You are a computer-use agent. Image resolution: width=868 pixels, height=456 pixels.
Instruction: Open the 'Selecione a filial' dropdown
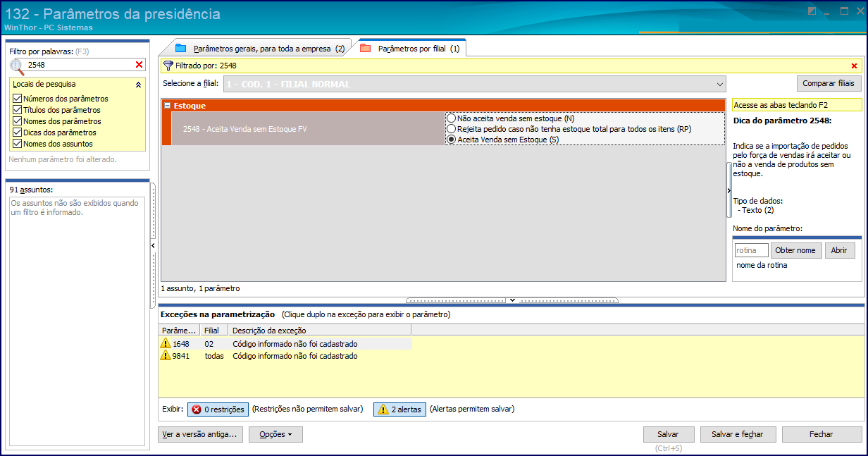click(x=719, y=85)
